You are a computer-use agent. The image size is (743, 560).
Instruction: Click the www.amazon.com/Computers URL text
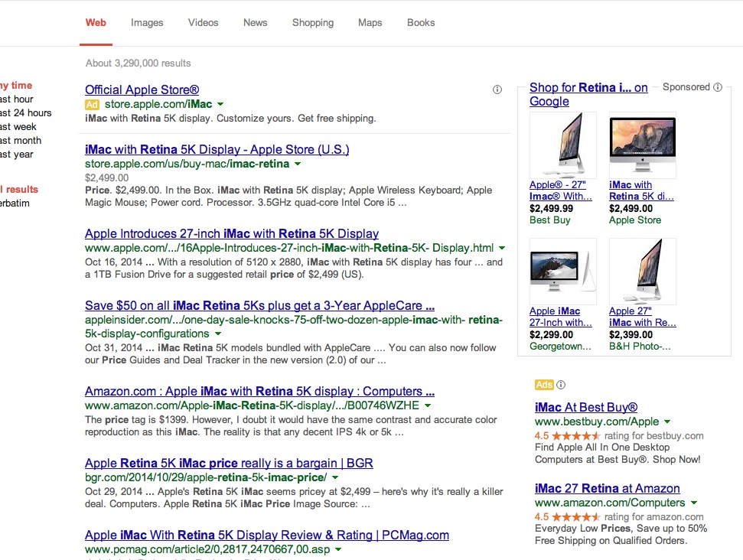pos(611,503)
